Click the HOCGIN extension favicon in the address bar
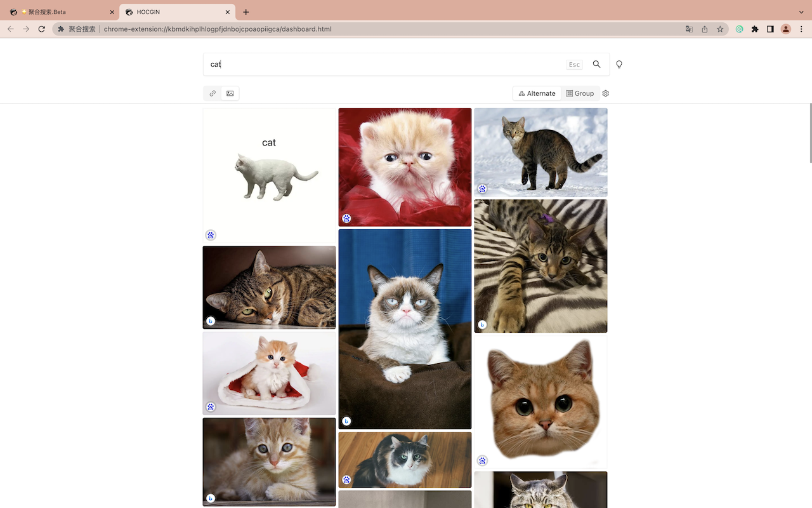 point(60,29)
